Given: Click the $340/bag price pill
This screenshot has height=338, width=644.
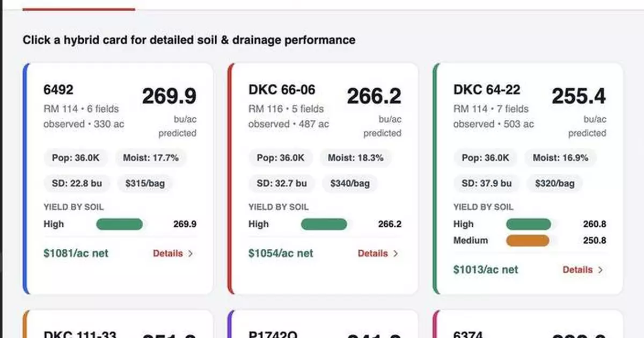Looking at the screenshot, I should (350, 183).
